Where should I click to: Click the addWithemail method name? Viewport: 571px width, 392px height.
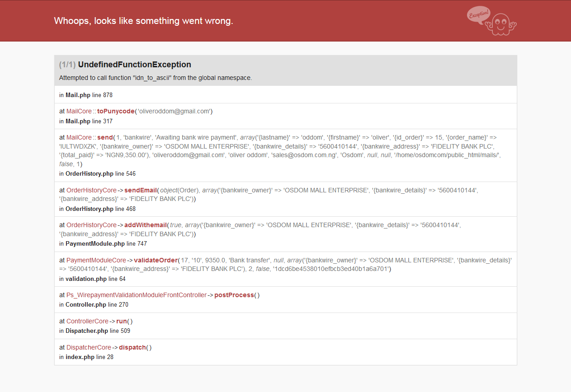pyautogui.click(x=146, y=225)
